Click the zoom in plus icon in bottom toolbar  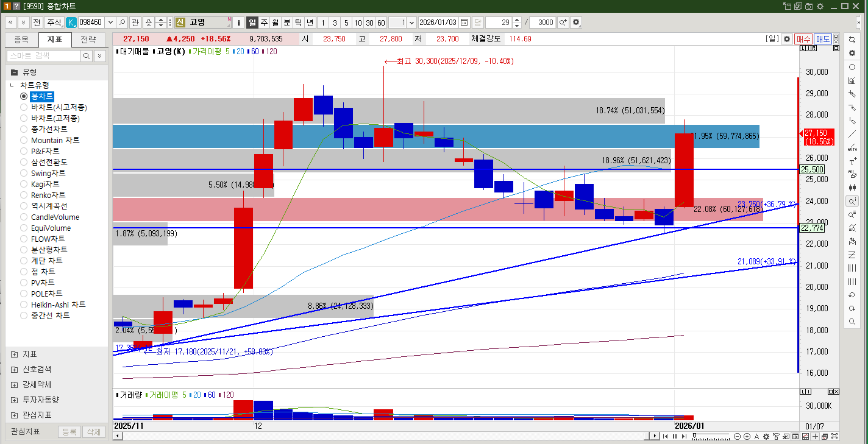[x=747, y=436]
